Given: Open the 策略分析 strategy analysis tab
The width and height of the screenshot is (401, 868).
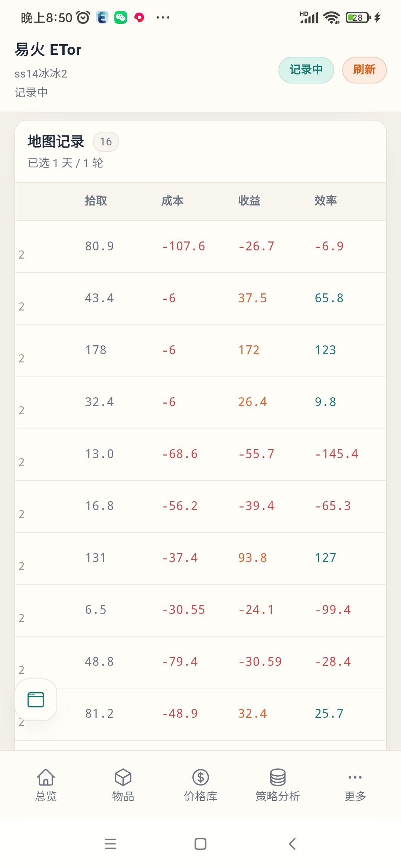Looking at the screenshot, I should click(x=278, y=785).
